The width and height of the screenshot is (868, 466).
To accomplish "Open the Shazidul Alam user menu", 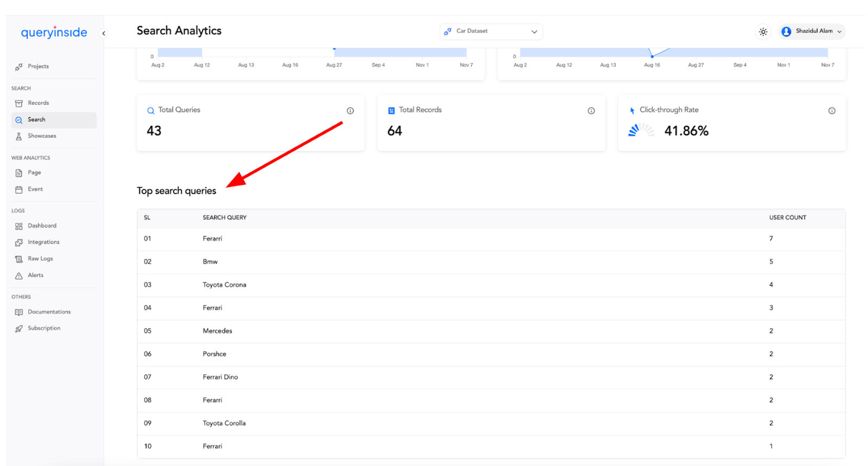I will [812, 31].
